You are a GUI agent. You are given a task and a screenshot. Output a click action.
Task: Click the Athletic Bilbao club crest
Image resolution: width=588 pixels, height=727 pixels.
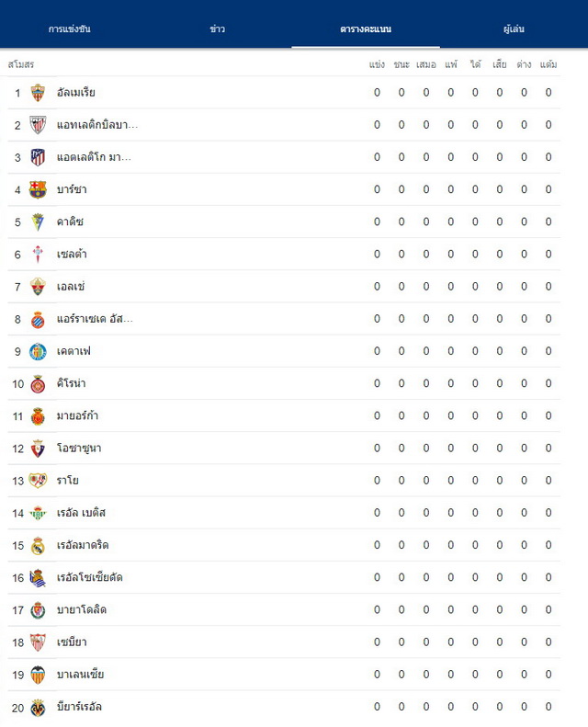tap(38, 125)
